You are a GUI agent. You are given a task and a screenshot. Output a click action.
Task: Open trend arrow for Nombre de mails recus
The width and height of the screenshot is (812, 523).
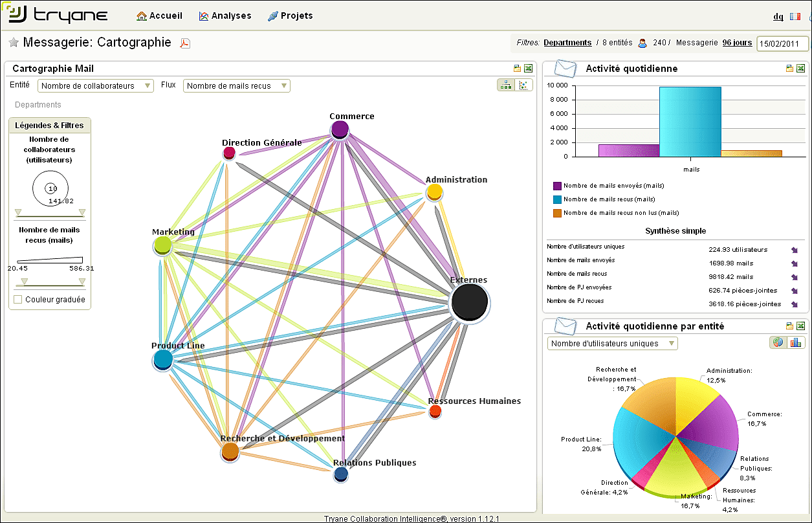[x=795, y=276]
